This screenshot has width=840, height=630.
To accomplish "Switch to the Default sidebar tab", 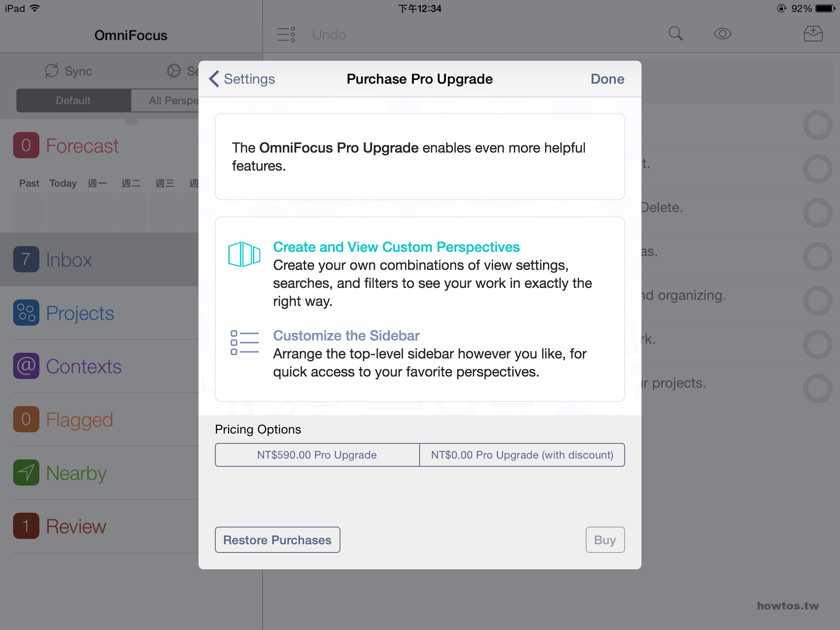I will click(x=73, y=100).
